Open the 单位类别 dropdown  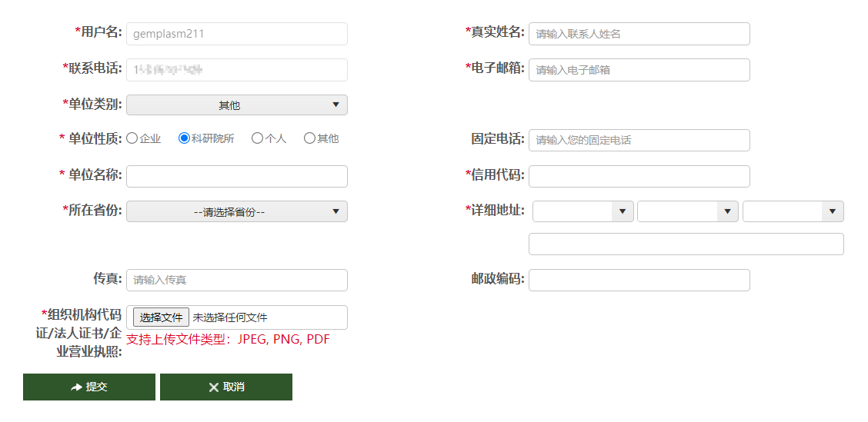(236, 105)
